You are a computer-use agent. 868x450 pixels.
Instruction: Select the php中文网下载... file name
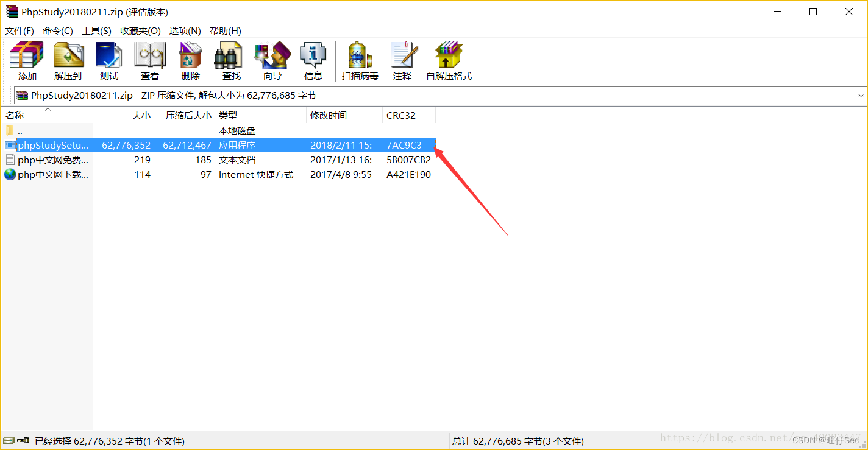53,175
